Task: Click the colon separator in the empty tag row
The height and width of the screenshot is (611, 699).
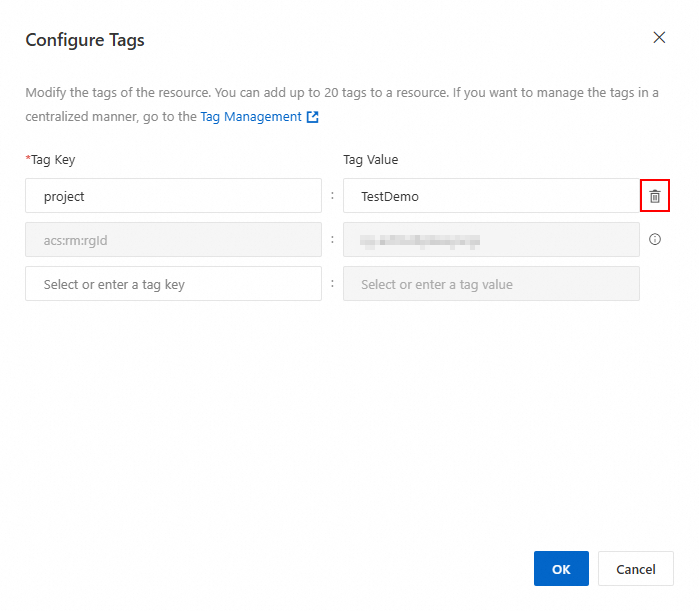Action: click(x=332, y=284)
